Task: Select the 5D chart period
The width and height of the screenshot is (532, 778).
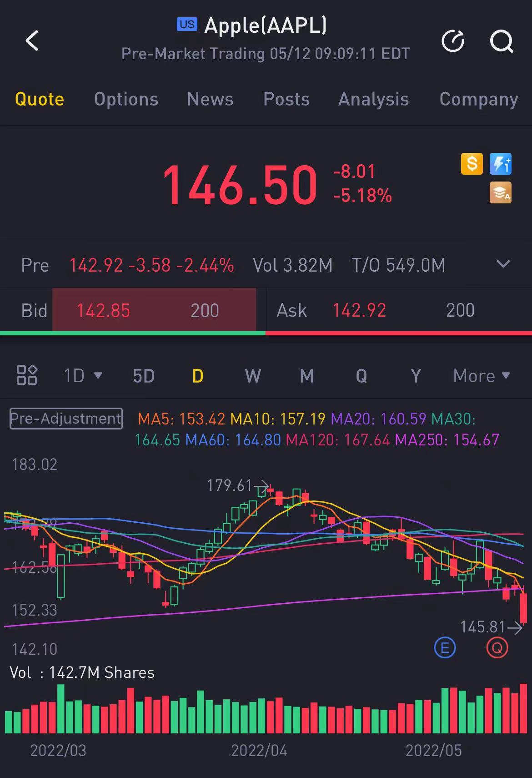Action: coord(144,376)
